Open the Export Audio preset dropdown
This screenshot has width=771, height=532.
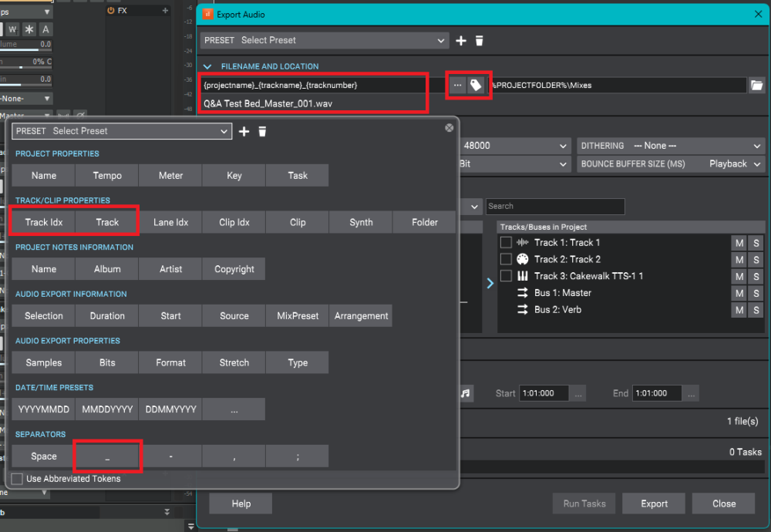pyautogui.click(x=325, y=40)
